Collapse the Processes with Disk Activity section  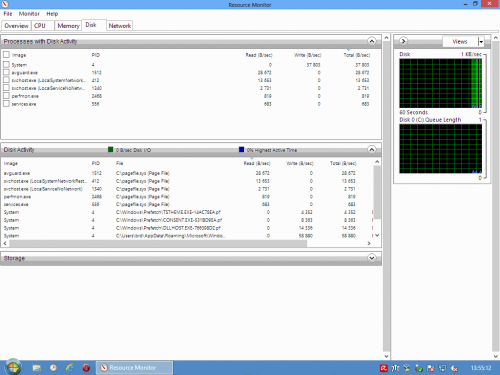(x=372, y=41)
